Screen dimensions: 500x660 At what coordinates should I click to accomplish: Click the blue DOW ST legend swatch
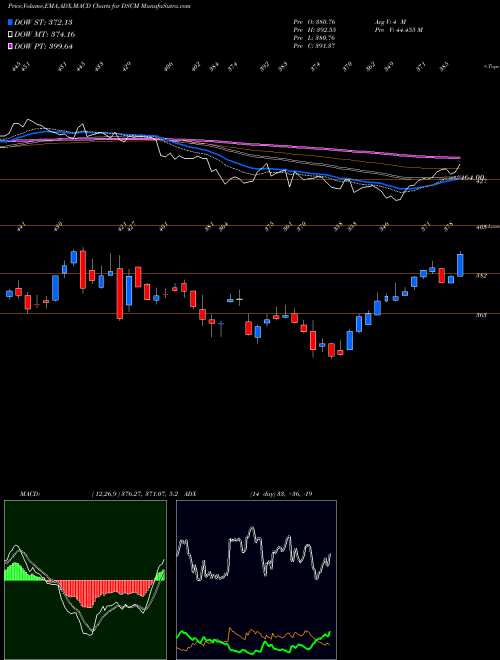(x=11, y=22)
